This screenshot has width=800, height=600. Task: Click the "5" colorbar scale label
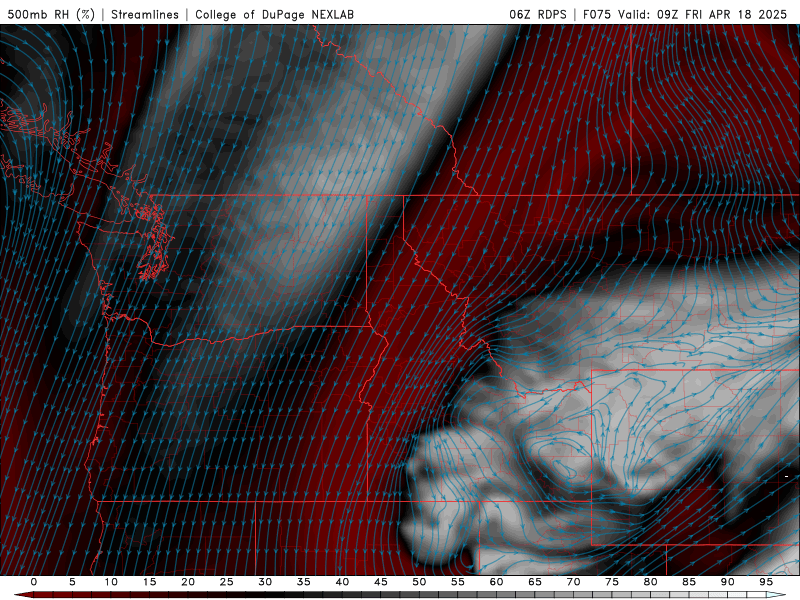click(72, 582)
